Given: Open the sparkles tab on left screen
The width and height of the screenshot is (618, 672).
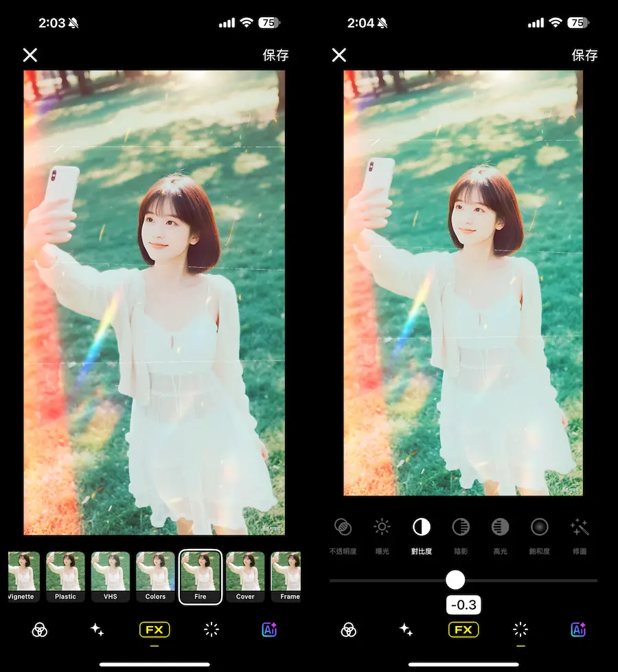Looking at the screenshot, I should click(98, 629).
